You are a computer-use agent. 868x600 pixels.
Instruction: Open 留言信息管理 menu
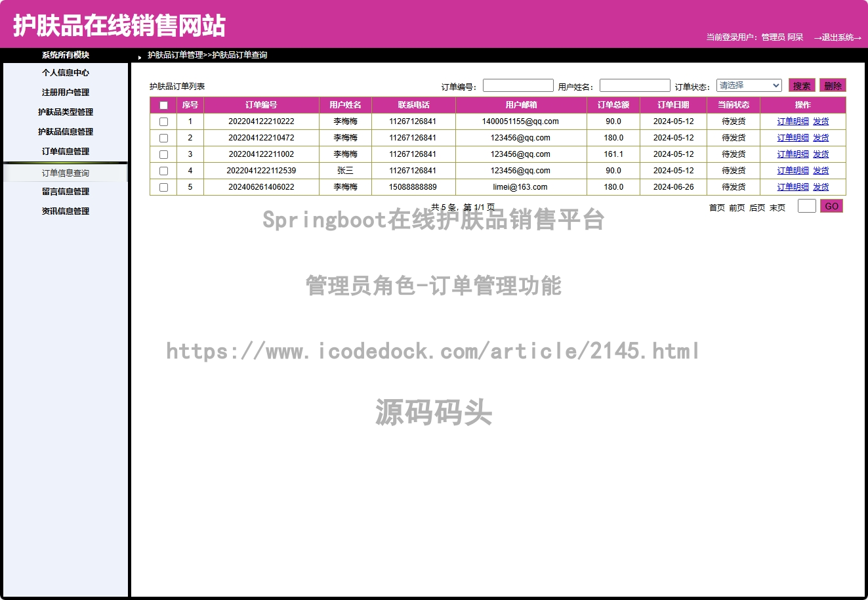click(66, 192)
